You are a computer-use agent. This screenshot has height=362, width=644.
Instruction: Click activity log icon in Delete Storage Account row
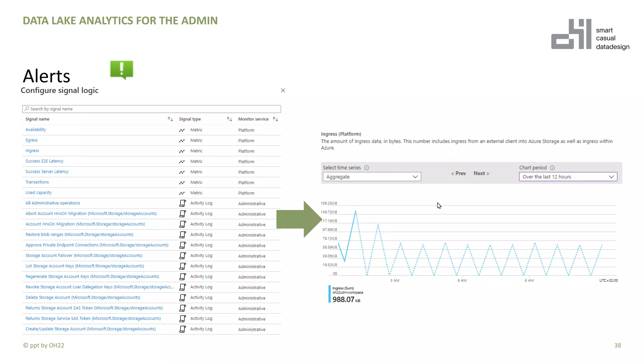pyautogui.click(x=182, y=298)
